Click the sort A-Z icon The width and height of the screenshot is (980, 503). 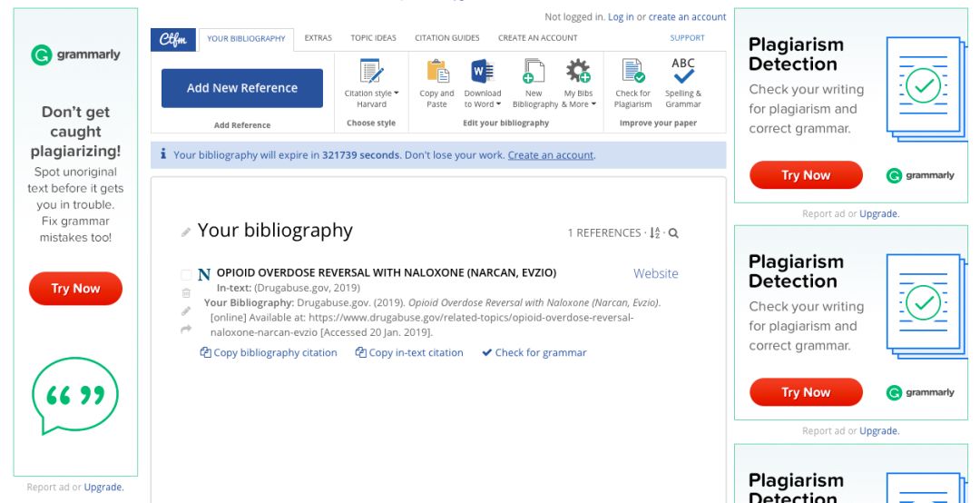(x=654, y=232)
